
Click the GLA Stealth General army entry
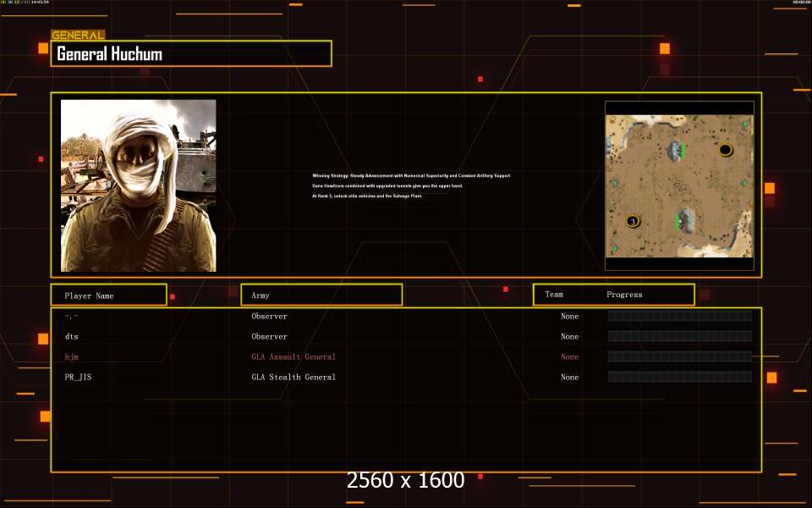coord(294,378)
